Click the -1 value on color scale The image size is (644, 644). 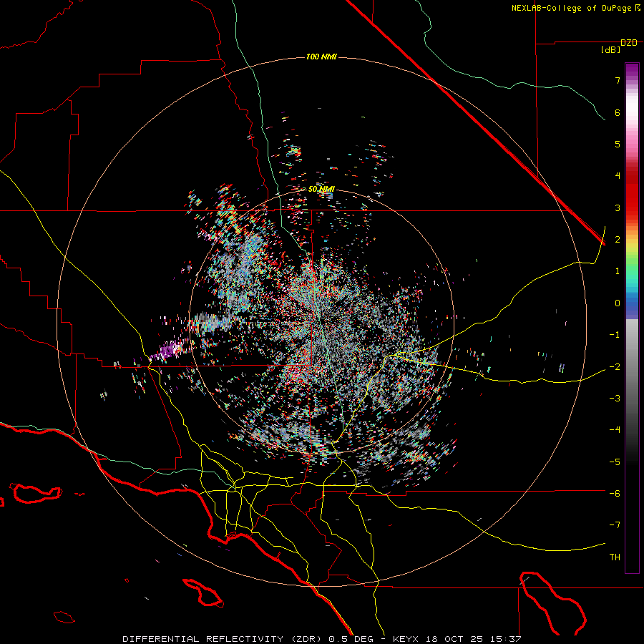coord(615,335)
